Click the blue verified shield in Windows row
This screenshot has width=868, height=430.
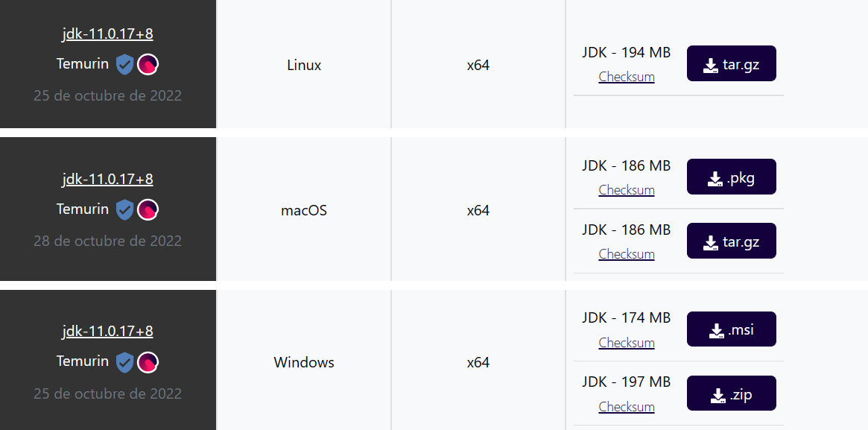click(x=124, y=362)
